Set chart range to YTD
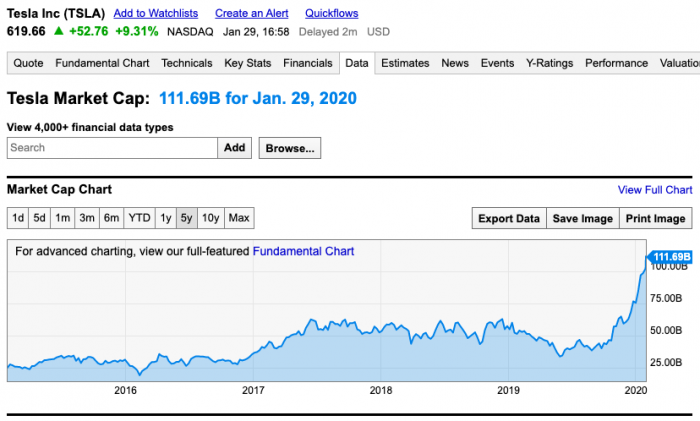The width and height of the screenshot is (700, 421). 140,218
